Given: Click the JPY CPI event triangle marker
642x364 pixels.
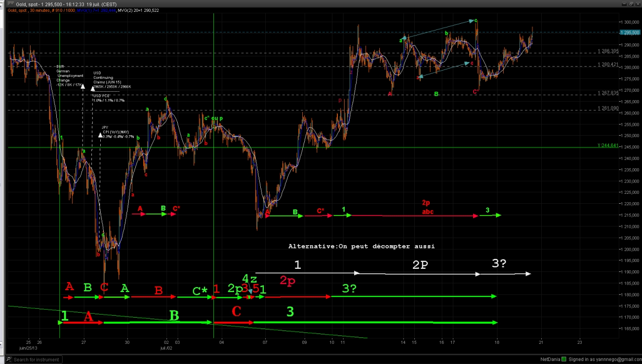Looking at the screenshot, I should click(x=100, y=135).
